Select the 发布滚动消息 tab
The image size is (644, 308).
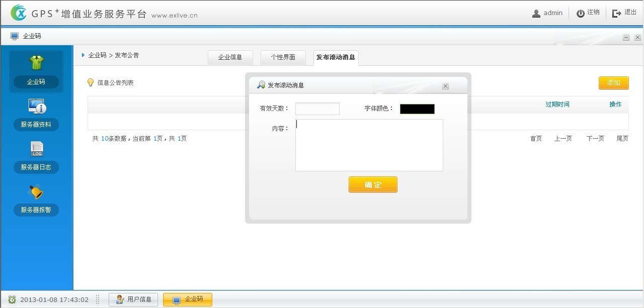pyautogui.click(x=336, y=57)
